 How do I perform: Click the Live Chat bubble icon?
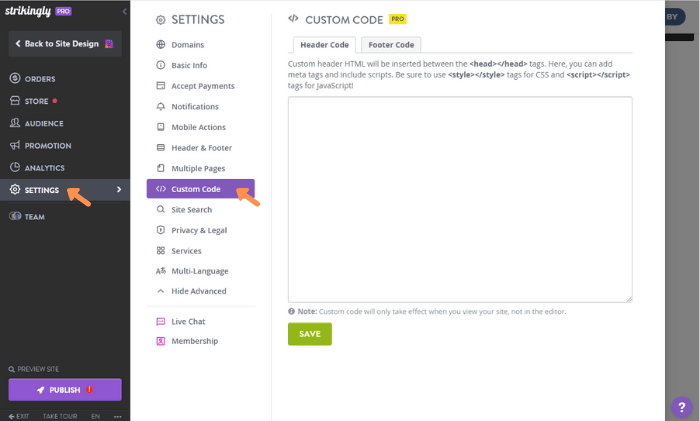point(161,321)
